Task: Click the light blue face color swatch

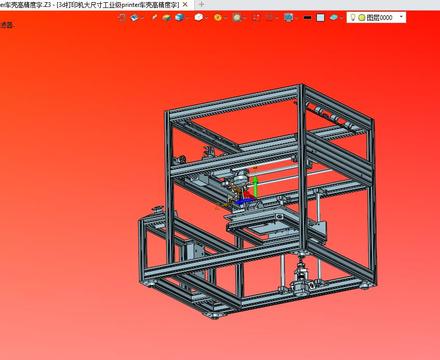Action: (320, 18)
